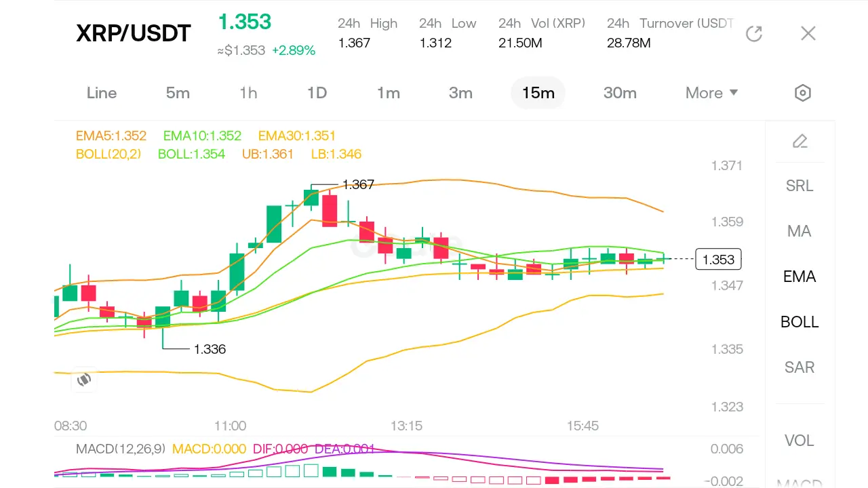The height and width of the screenshot is (488, 868).
Task: Switch to the Line chart tab
Action: point(102,93)
